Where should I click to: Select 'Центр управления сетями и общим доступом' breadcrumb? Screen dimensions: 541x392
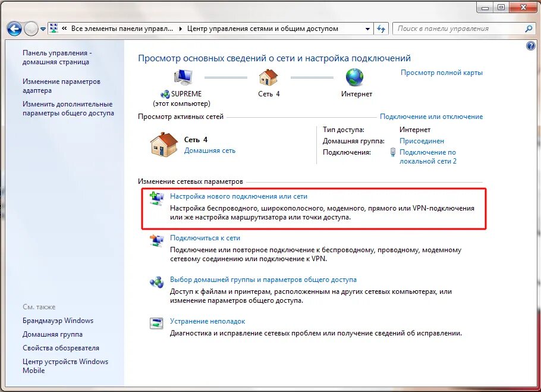[x=263, y=29]
